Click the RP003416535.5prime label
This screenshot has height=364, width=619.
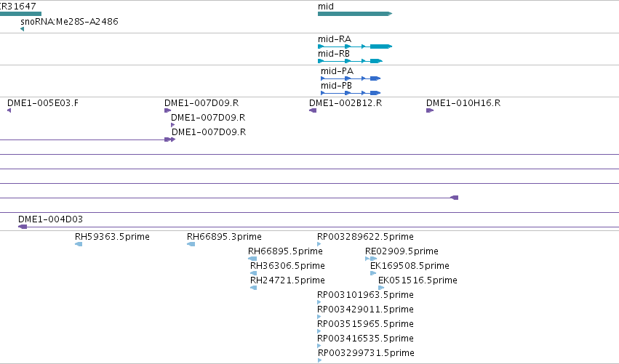click(366, 339)
